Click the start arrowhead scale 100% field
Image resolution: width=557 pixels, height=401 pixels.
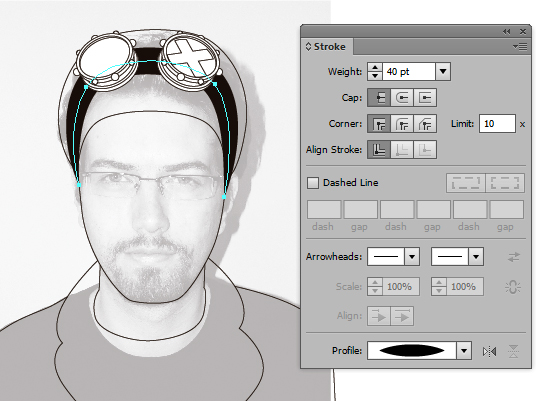pyautogui.click(x=401, y=287)
